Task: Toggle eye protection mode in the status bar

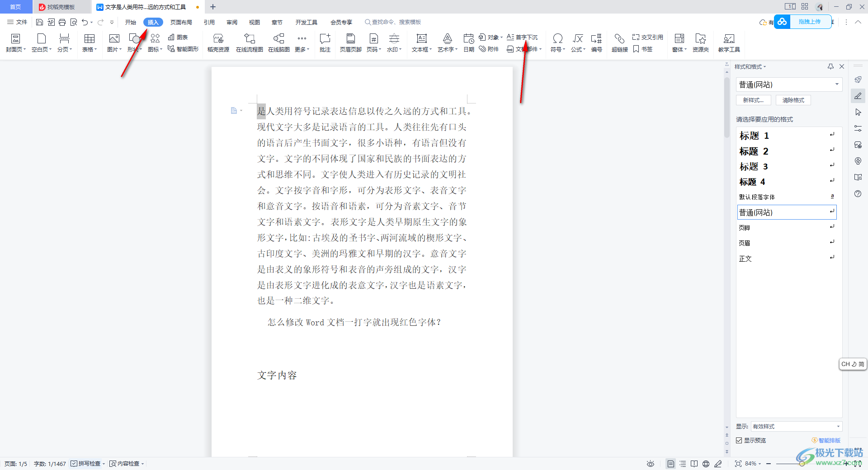Action: [651, 464]
